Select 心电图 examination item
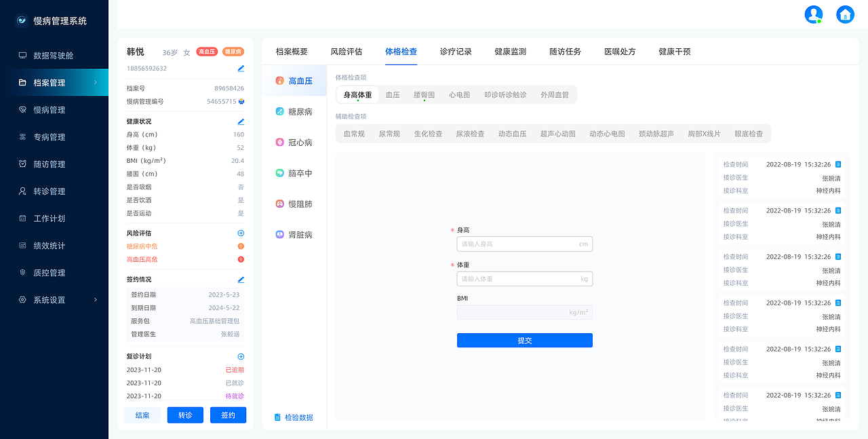Image resolution: width=868 pixels, height=439 pixels. coord(459,95)
